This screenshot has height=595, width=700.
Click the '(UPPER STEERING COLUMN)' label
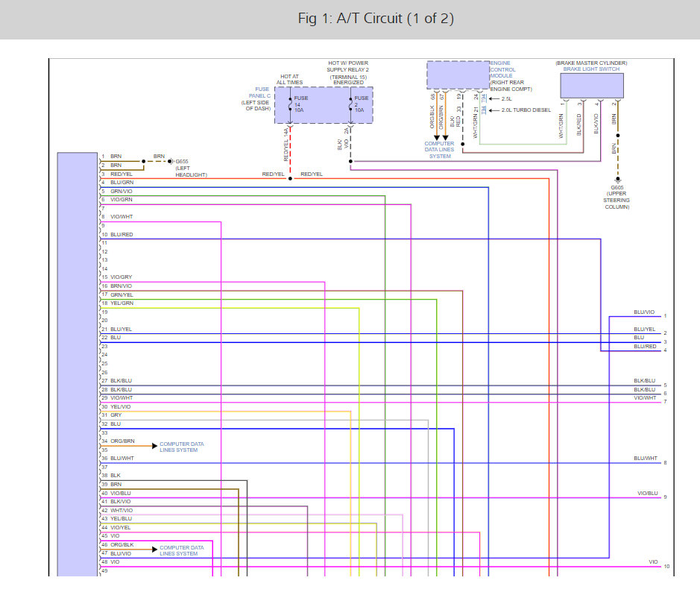pos(617,201)
